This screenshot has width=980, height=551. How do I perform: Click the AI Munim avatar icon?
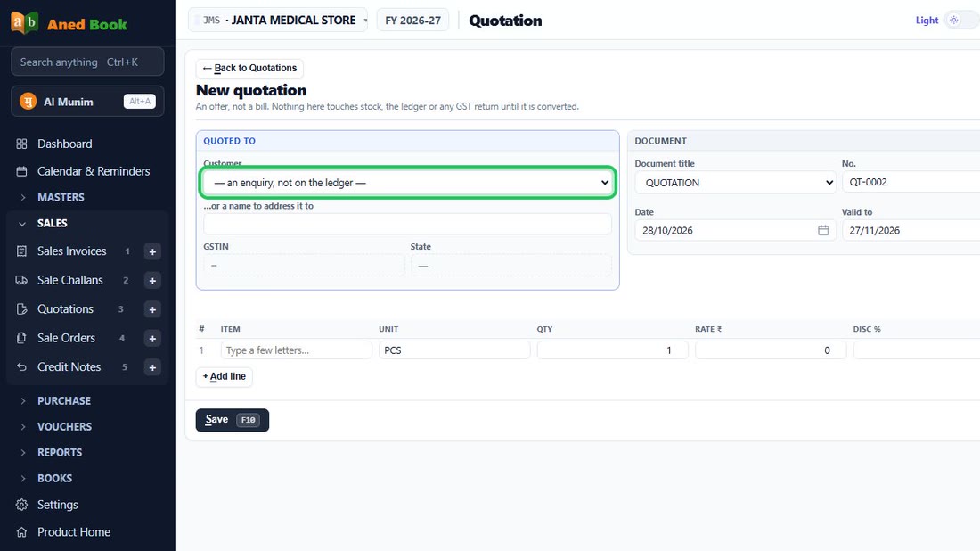[x=29, y=102]
